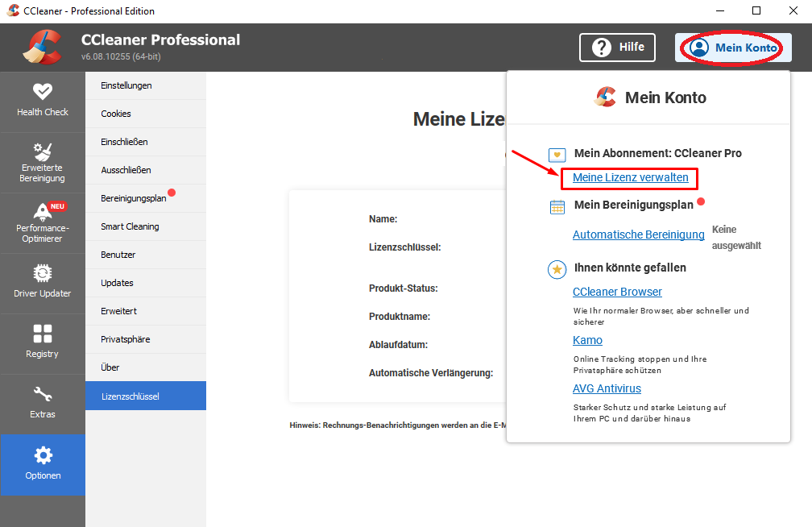Minimize the CCleaner window
The width and height of the screenshot is (812, 527).
(x=720, y=11)
